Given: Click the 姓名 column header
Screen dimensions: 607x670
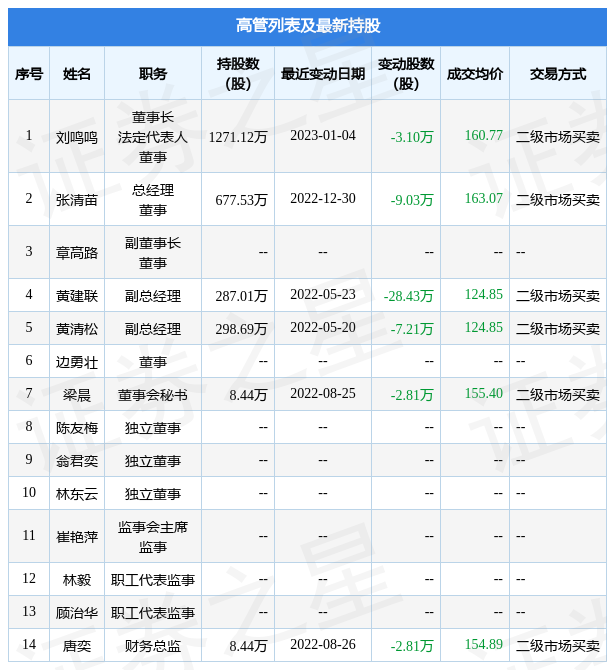Looking at the screenshot, I should point(77,74).
